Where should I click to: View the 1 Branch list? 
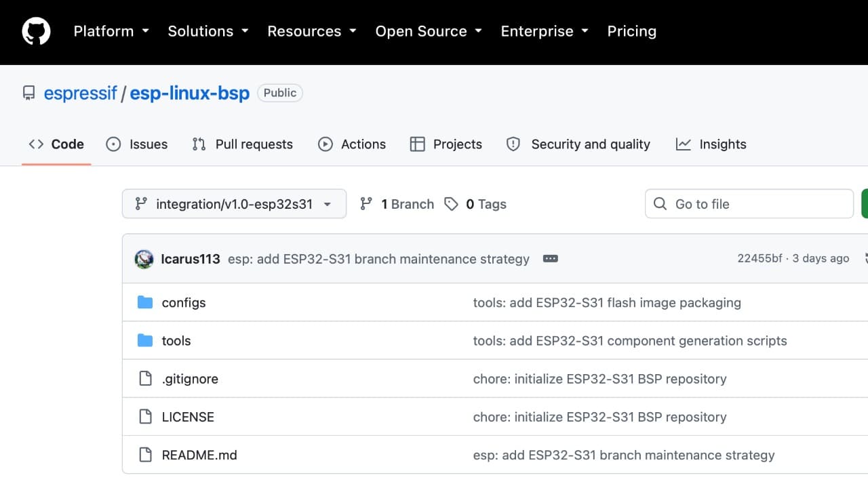tap(397, 204)
